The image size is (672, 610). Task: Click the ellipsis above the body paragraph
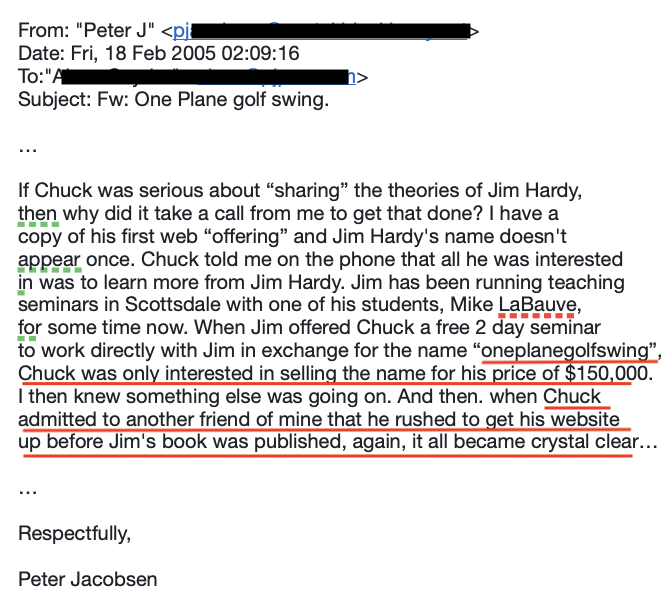27,150
